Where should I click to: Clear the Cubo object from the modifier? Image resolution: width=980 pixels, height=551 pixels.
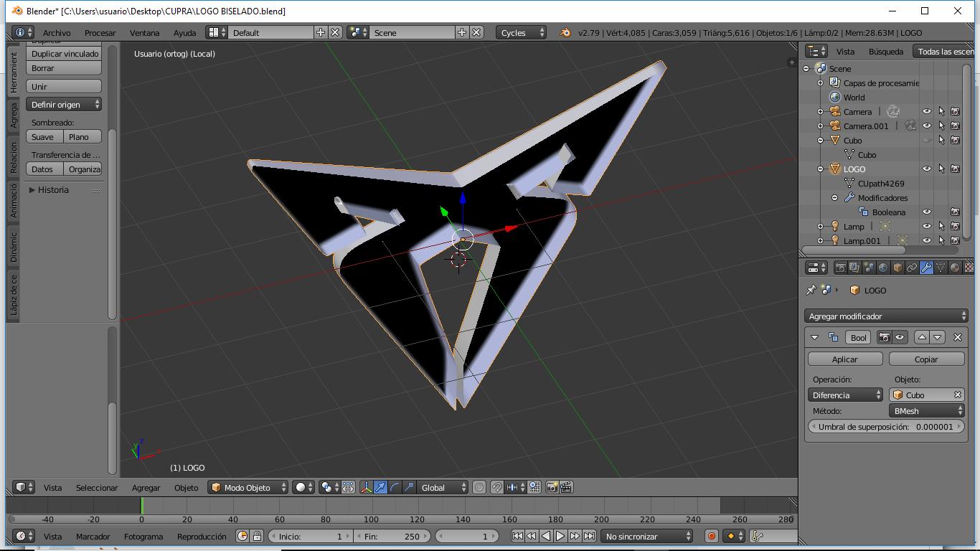(957, 395)
